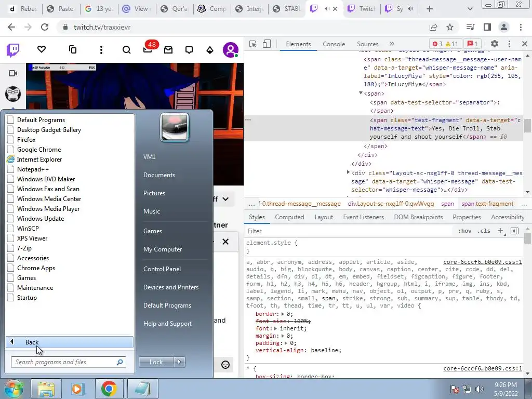Add new style rule plus icon
This screenshot has width=532, height=399.
[x=501, y=231]
